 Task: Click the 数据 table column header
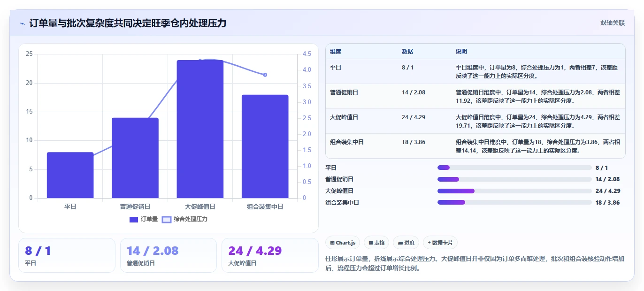[407, 52]
